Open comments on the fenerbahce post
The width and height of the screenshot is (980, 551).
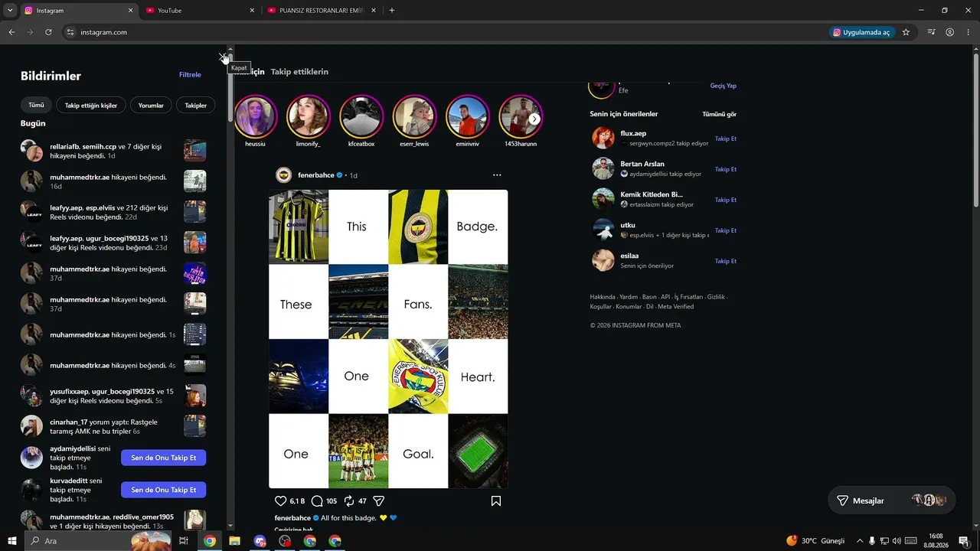coord(317,501)
